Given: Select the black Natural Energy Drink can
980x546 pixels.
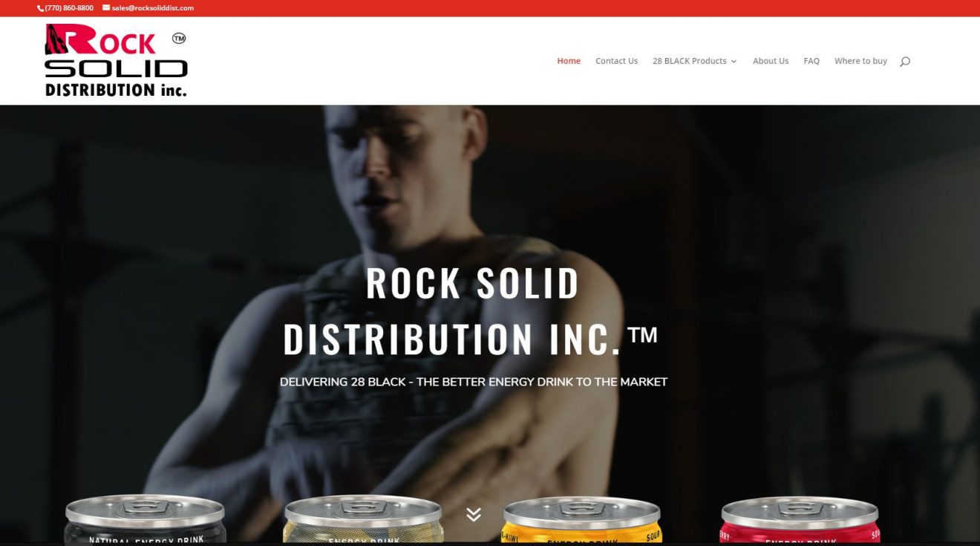Looking at the screenshot, I should [x=145, y=520].
